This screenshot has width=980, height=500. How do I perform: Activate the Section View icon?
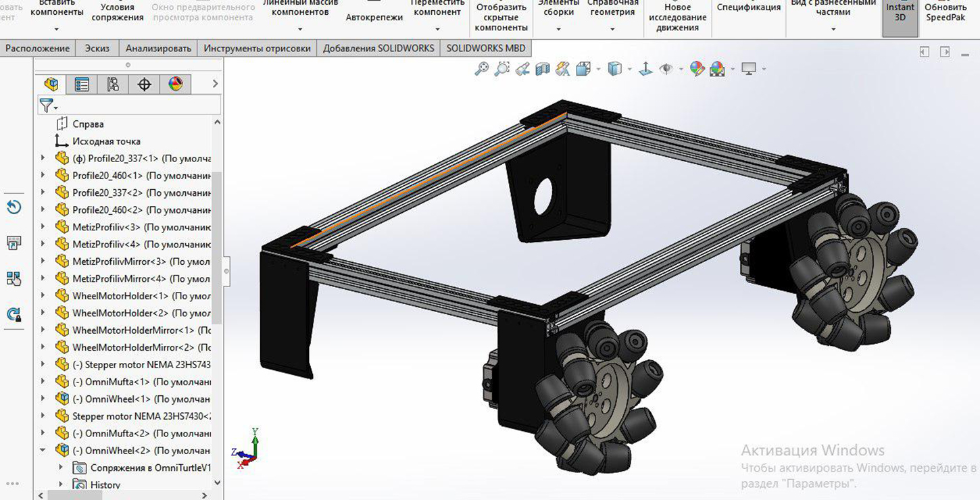coord(542,69)
